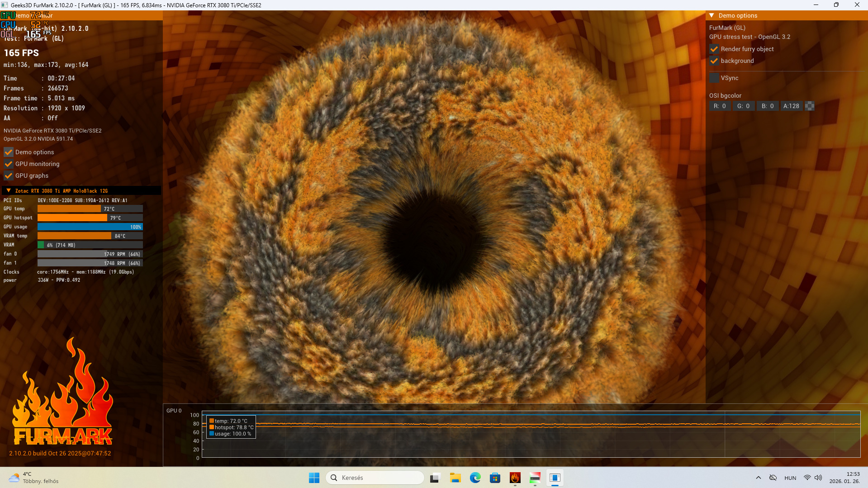The image size is (868, 488).
Task: Click the 'GPU stress test - OpenGL 3.2' text
Action: click(x=749, y=37)
